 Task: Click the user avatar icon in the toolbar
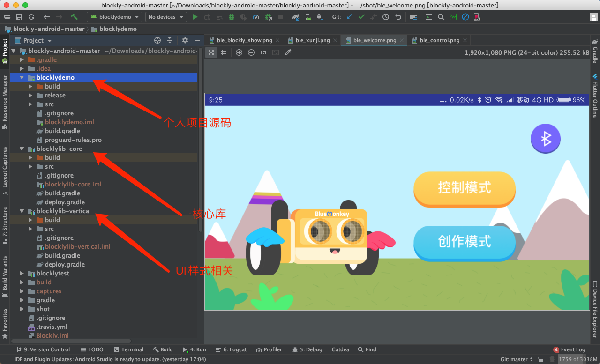tap(593, 17)
